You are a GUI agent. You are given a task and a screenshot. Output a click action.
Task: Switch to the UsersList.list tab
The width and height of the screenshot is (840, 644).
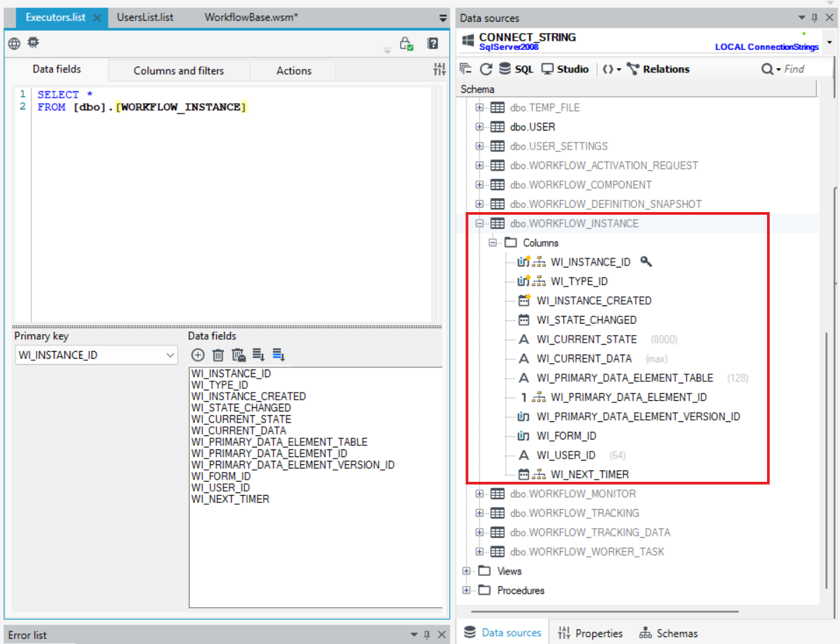tap(145, 18)
